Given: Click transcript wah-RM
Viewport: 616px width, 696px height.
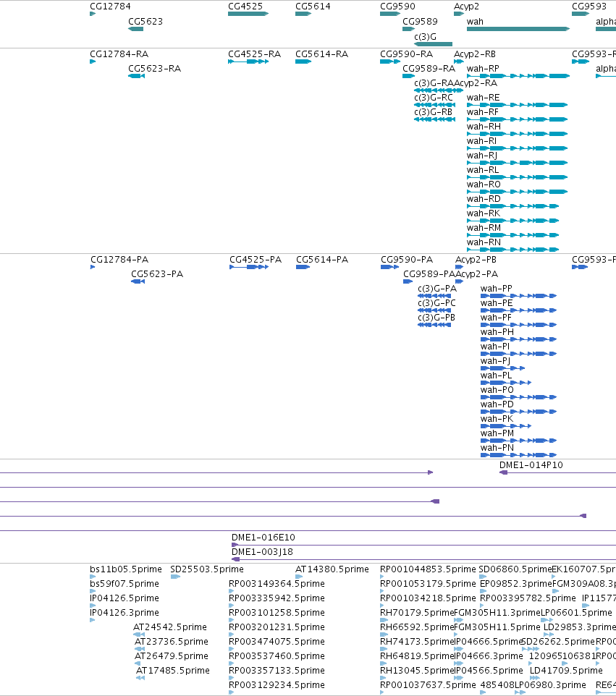Looking at the screenshot, I should [x=484, y=228].
